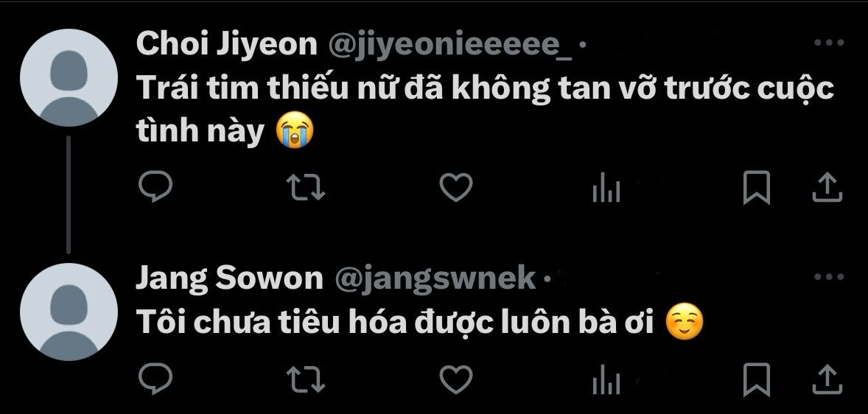Screen dimensions: 868x414
Task: Open Choi Jiyeon's profile avatar
Action: (69, 78)
